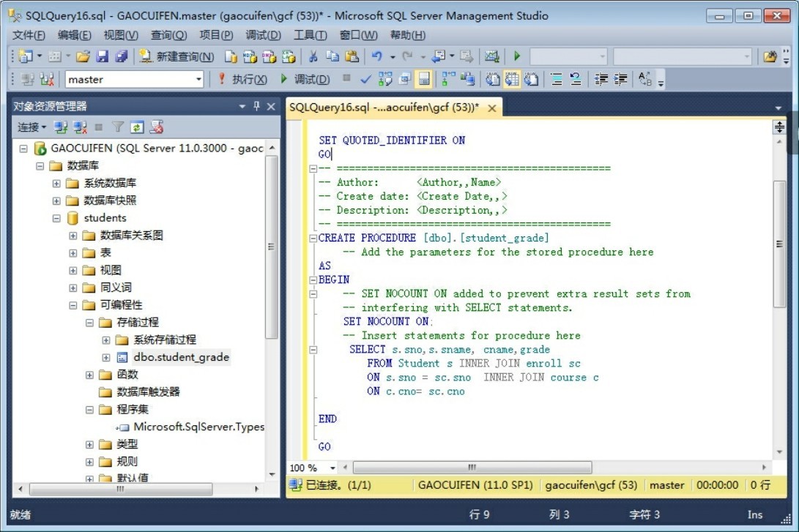The height and width of the screenshot is (532, 799).
Task: Open the 查询(Q) menu
Action: click(168, 35)
